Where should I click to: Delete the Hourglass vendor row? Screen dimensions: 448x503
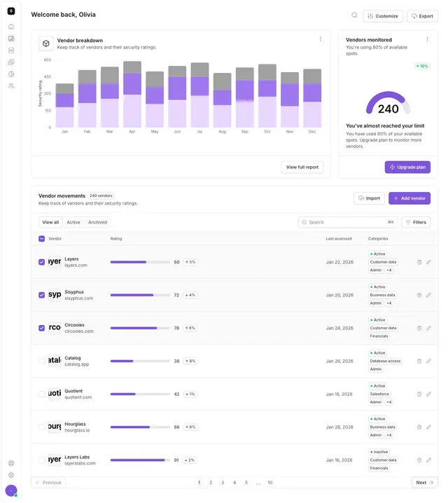coord(419,427)
